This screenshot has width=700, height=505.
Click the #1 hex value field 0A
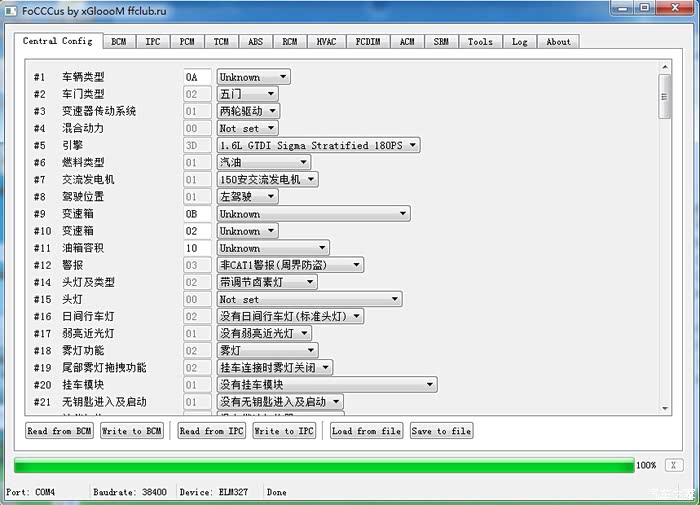(x=197, y=77)
